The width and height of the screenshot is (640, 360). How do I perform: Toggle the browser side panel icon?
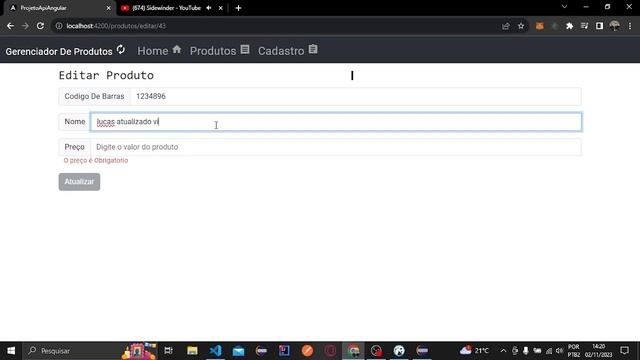coord(599,26)
